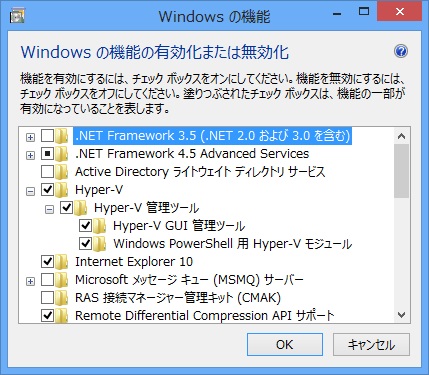Select Active Directory ライトウェイト ディレクトリ サービス text
This screenshot has width=429, height=375.
[x=200, y=172]
